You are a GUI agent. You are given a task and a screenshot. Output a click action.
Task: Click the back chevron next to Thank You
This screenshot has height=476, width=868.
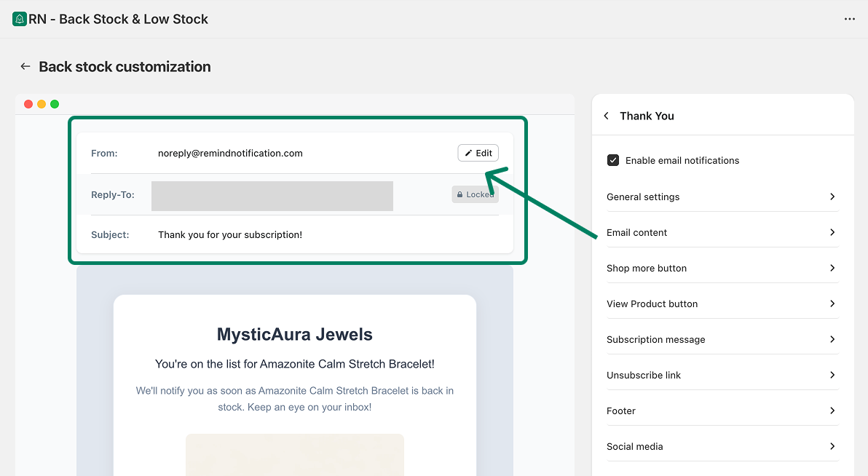(607, 116)
